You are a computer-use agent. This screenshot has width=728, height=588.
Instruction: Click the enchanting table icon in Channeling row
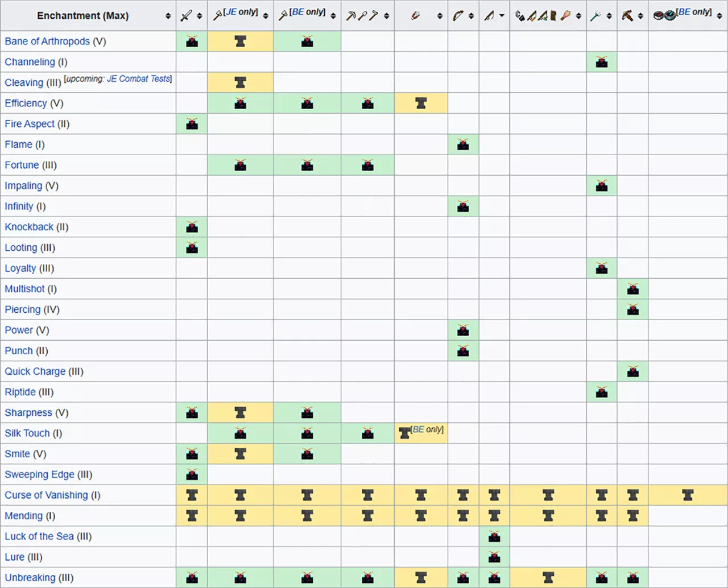pyautogui.click(x=602, y=62)
